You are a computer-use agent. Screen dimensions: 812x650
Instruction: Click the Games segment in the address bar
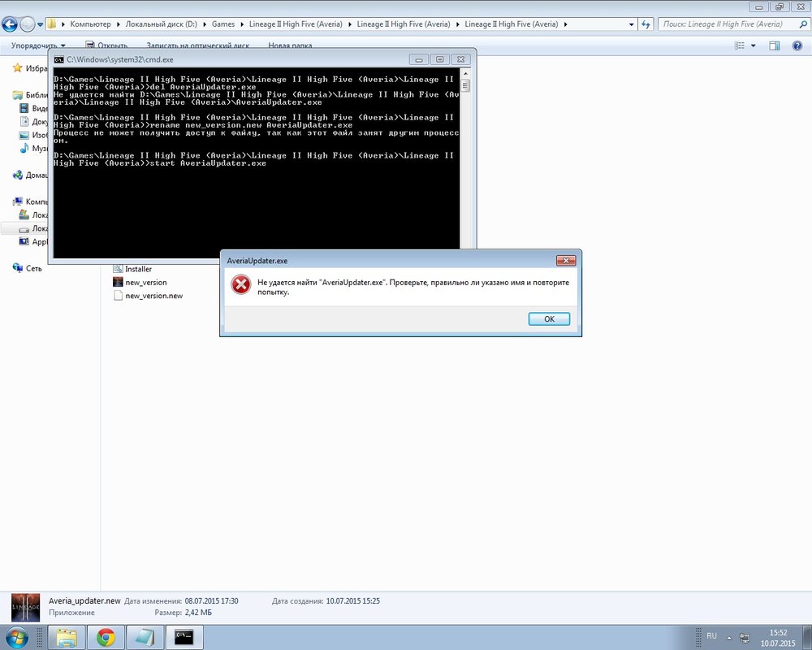(223, 24)
